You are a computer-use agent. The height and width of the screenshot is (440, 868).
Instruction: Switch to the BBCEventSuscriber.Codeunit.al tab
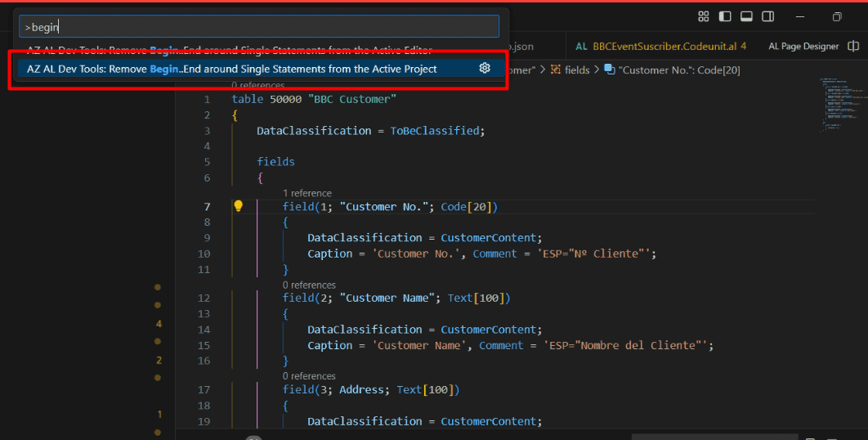click(661, 46)
